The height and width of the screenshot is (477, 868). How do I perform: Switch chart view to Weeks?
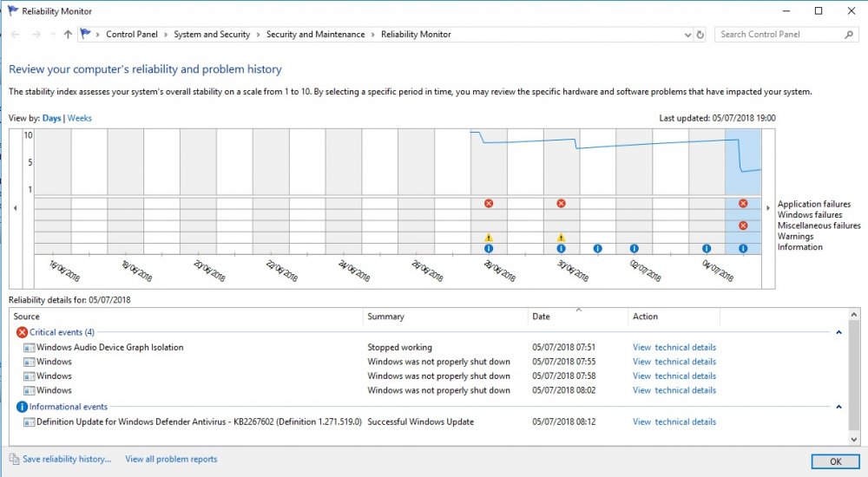(x=80, y=118)
